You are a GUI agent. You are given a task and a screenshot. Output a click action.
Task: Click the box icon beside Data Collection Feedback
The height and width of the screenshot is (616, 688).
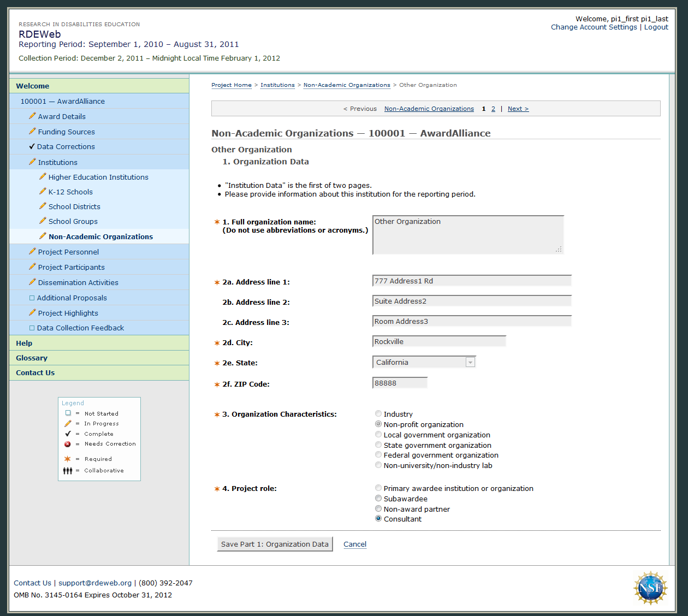pos(32,328)
